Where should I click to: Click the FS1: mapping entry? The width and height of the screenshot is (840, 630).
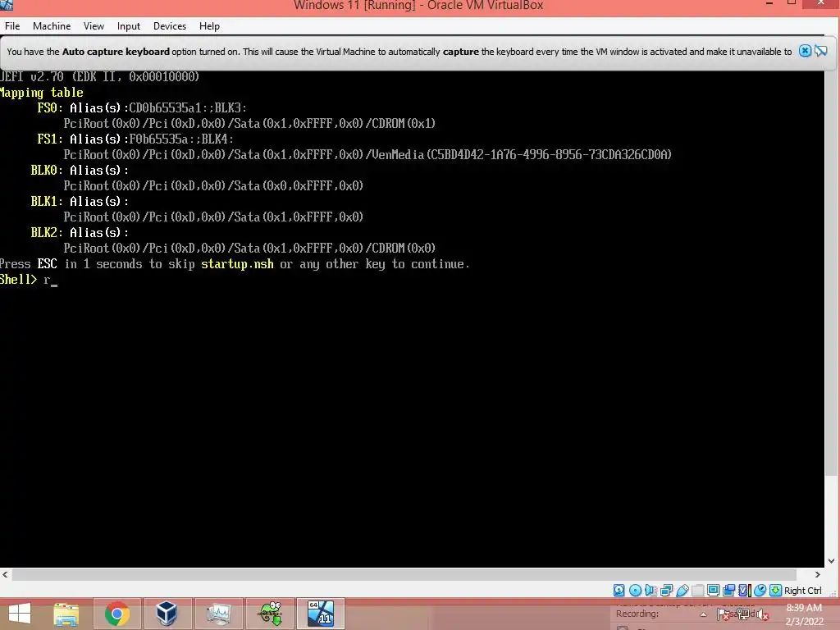pos(135,139)
